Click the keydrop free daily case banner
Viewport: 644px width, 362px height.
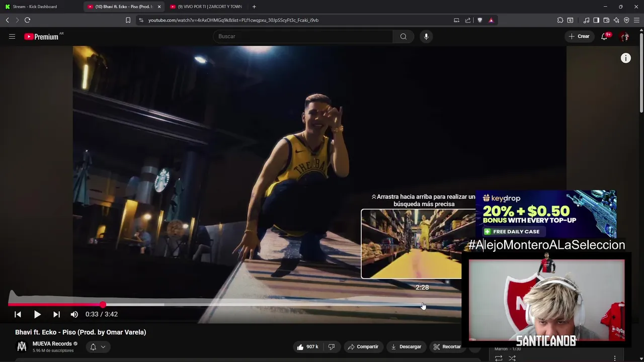(546, 214)
